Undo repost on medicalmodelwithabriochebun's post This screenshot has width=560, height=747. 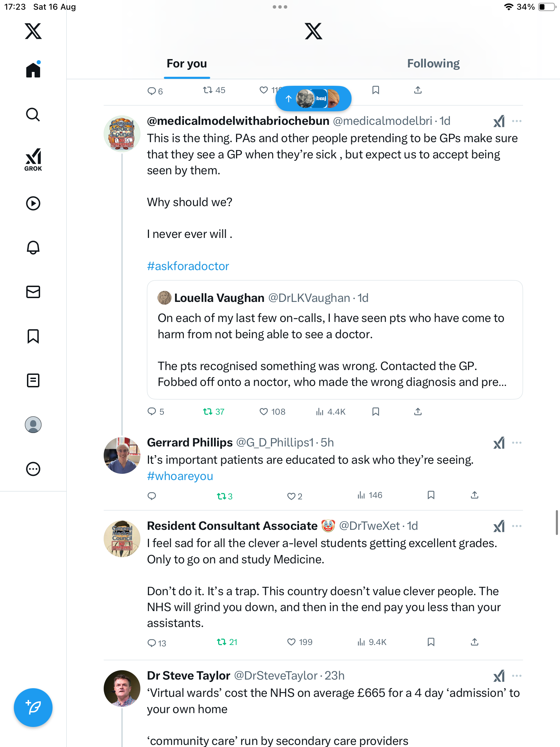pos(208,412)
